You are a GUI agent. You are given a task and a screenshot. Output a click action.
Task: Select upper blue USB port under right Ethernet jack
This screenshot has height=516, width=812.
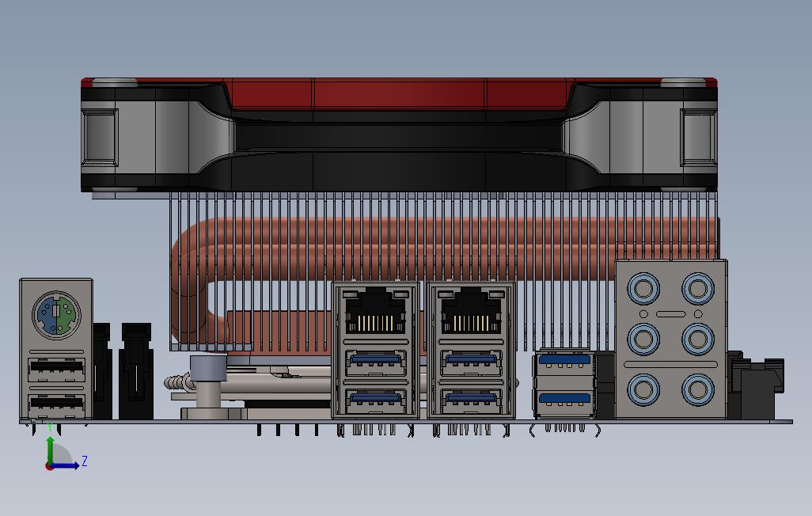click(471, 362)
